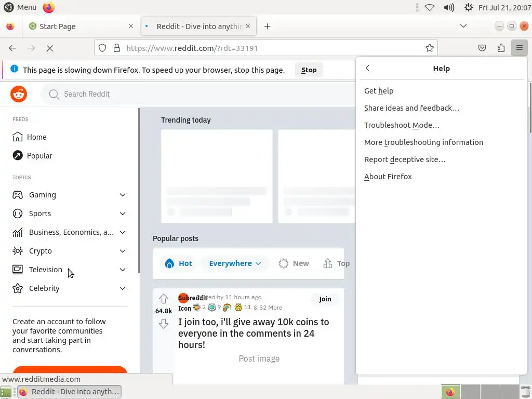Sort posts by Hot
The height and width of the screenshot is (399, 532).
tap(179, 263)
